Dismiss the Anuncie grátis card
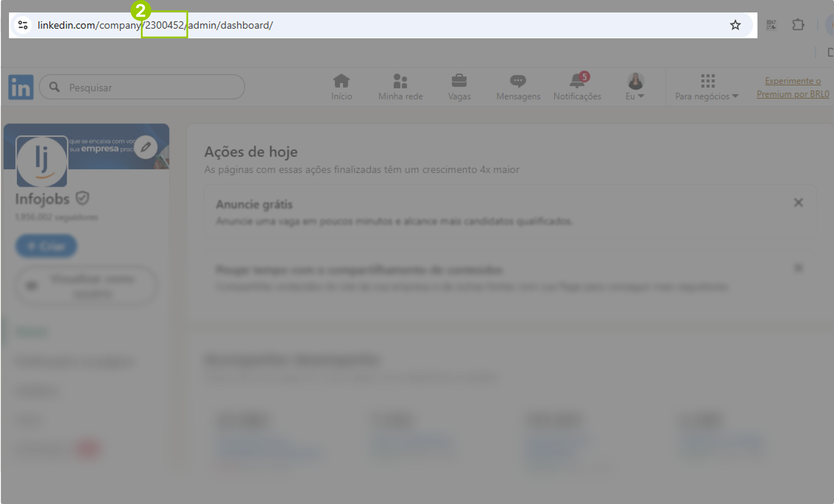This screenshot has height=504, width=834. (x=798, y=202)
